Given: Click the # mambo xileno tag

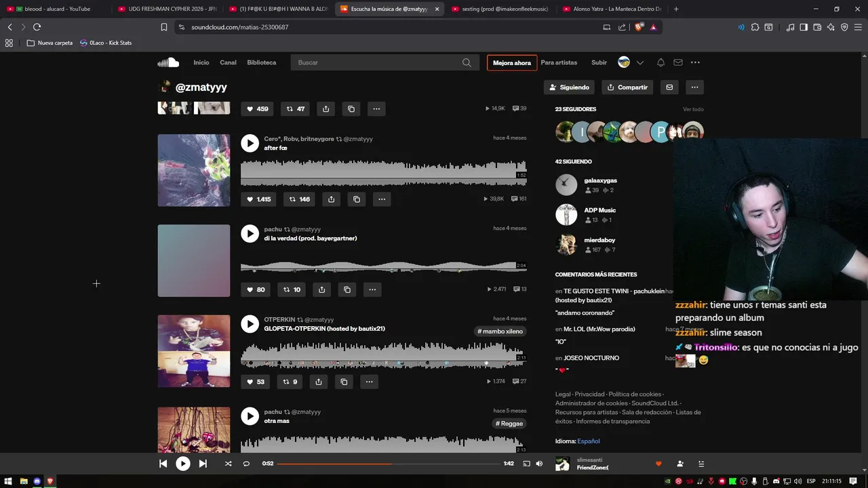Looking at the screenshot, I should tap(500, 331).
